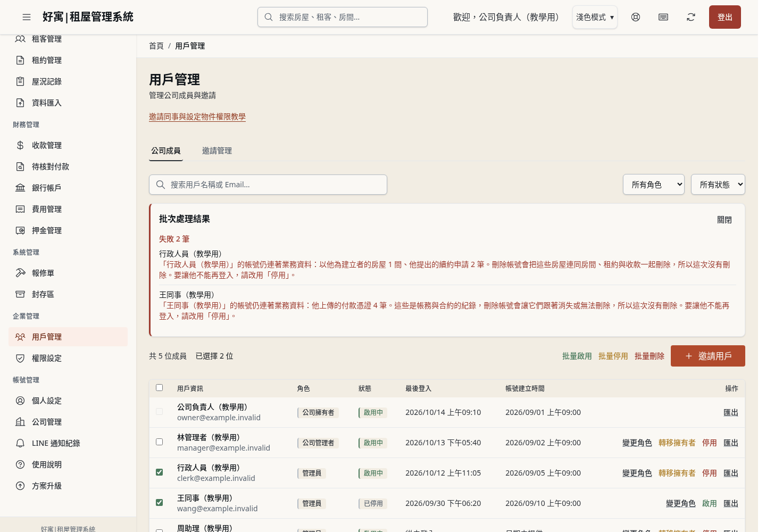Open 銀行帳戶 bank building icon
766x532 pixels.
point(20,188)
